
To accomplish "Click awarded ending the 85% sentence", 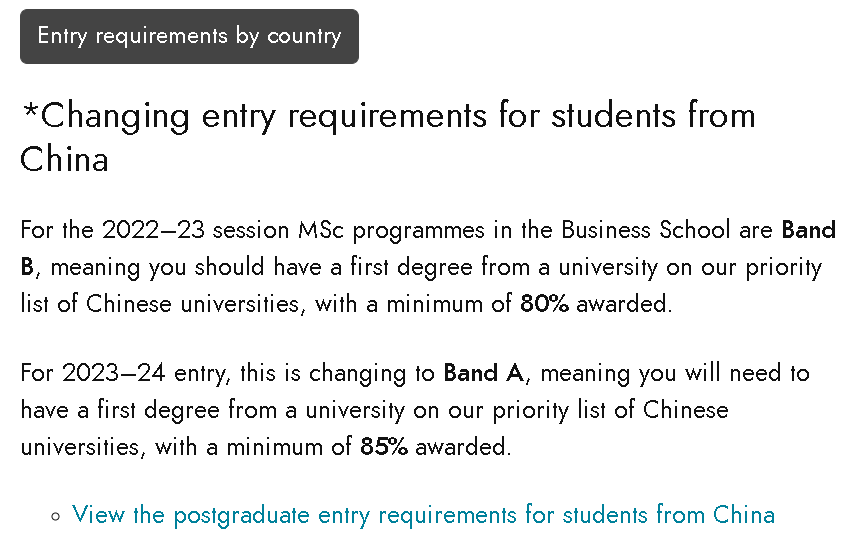I will (x=463, y=447).
